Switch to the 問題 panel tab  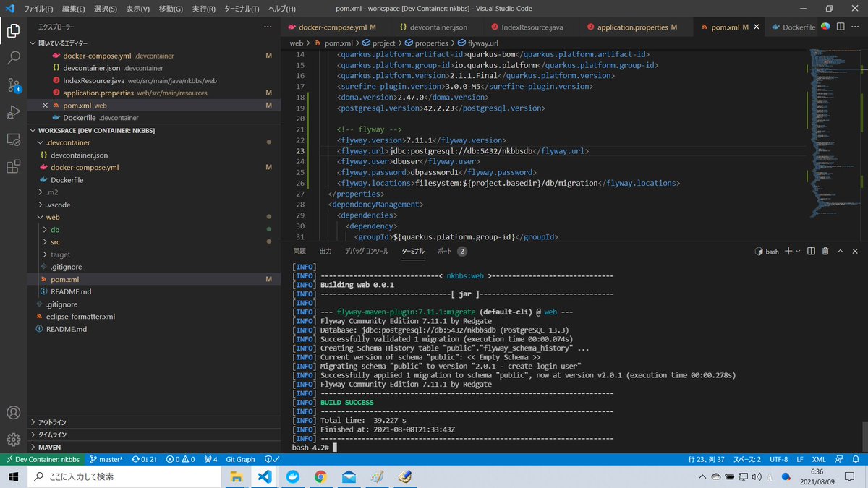point(299,251)
